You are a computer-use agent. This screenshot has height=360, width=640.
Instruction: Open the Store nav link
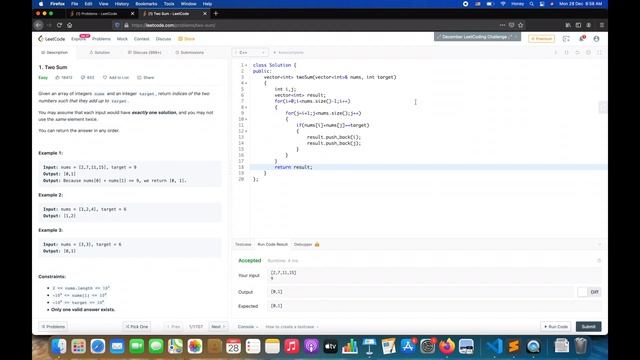[187, 39]
